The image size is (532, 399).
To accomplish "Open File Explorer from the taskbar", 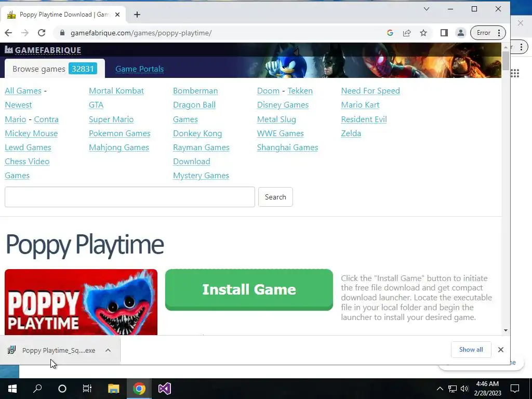I will (114, 389).
